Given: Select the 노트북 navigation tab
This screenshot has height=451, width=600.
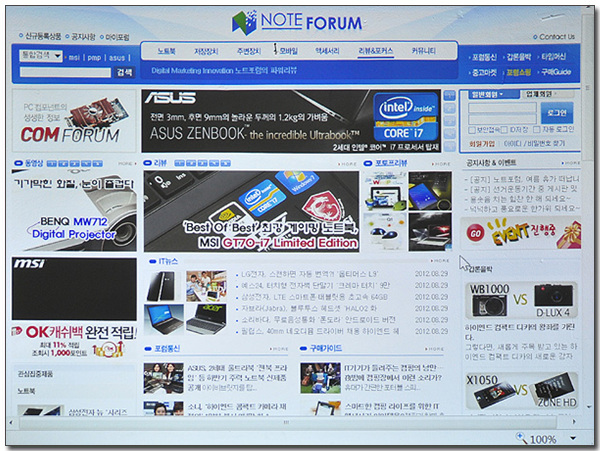Looking at the screenshot, I should [166, 51].
